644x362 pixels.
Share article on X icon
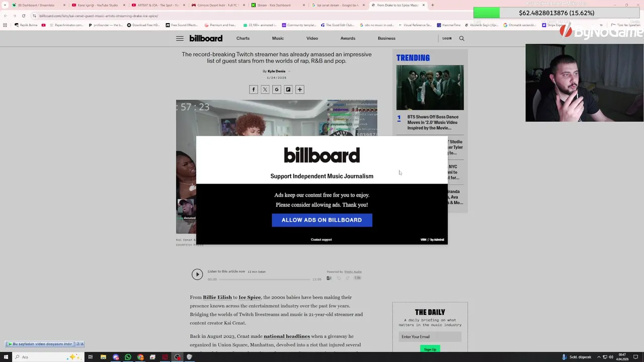click(x=265, y=89)
